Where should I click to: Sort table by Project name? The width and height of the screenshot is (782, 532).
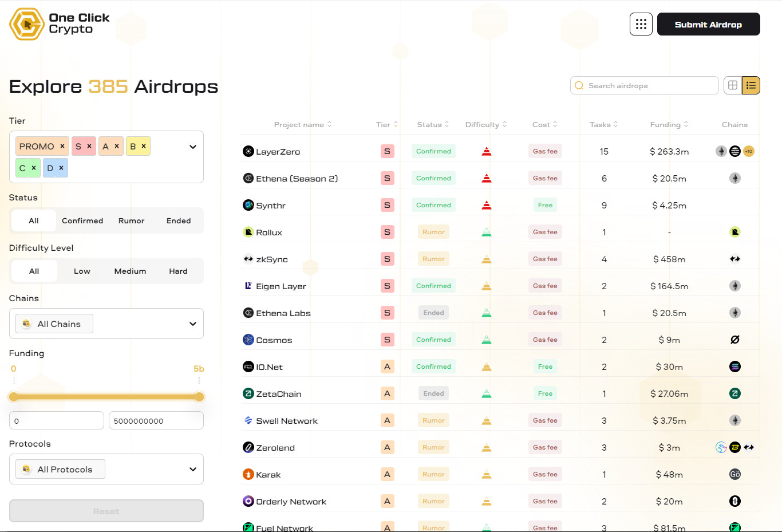pos(303,124)
